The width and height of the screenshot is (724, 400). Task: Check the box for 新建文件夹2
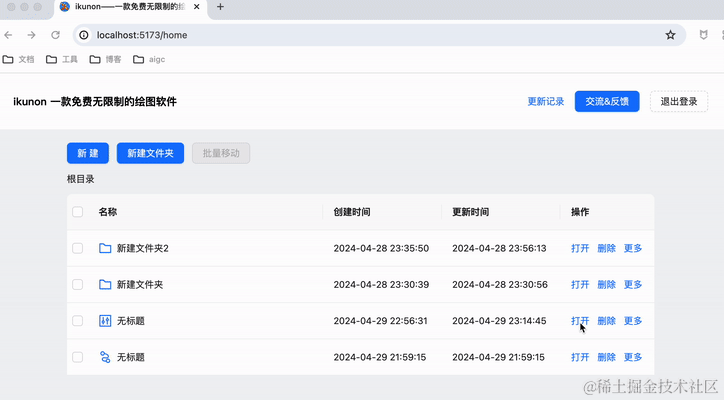coord(78,248)
